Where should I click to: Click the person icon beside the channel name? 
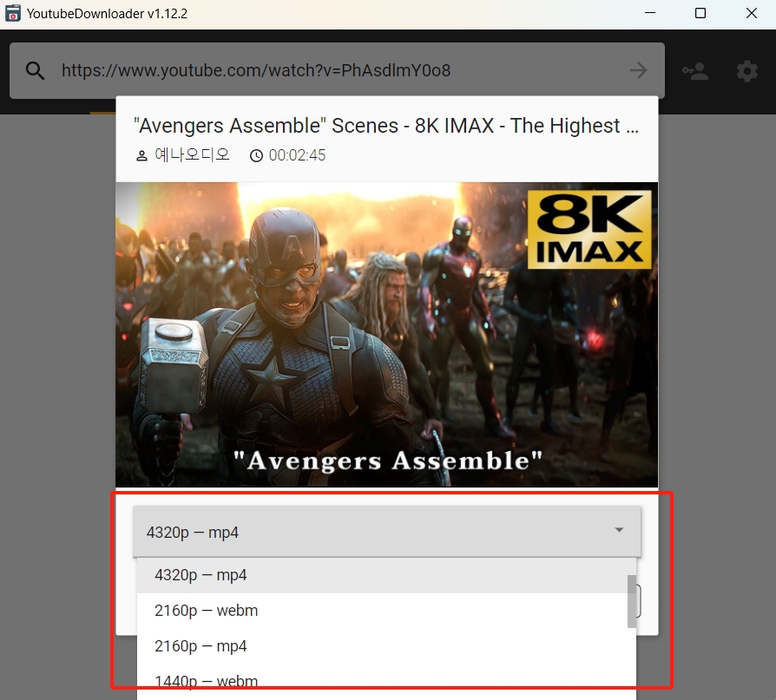tap(142, 156)
